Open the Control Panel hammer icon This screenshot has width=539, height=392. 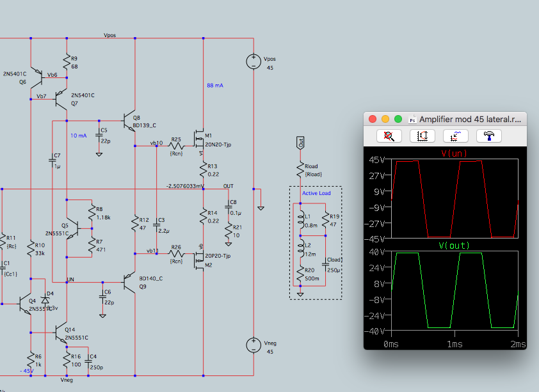489,136
